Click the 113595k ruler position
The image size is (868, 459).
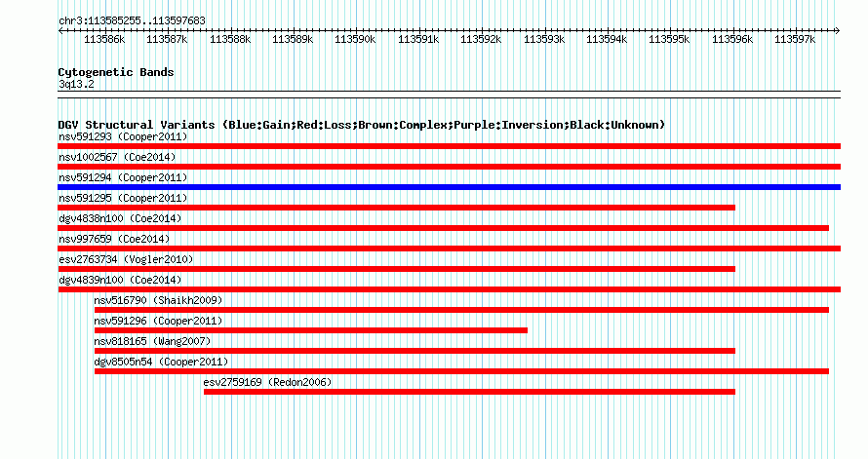pyautogui.click(x=669, y=39)
